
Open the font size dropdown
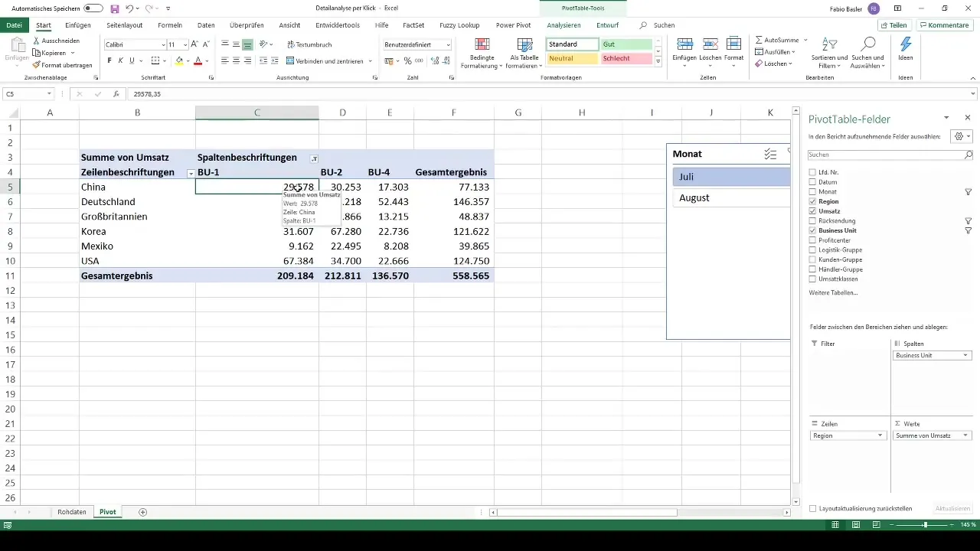click(x=185, y=45)
